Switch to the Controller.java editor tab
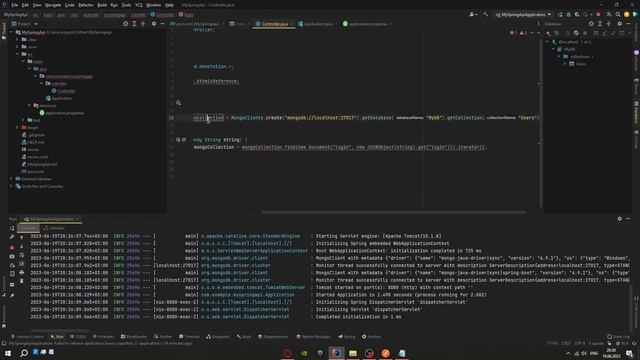Viewport: 640px width, 360px height. tap(274, 24)
